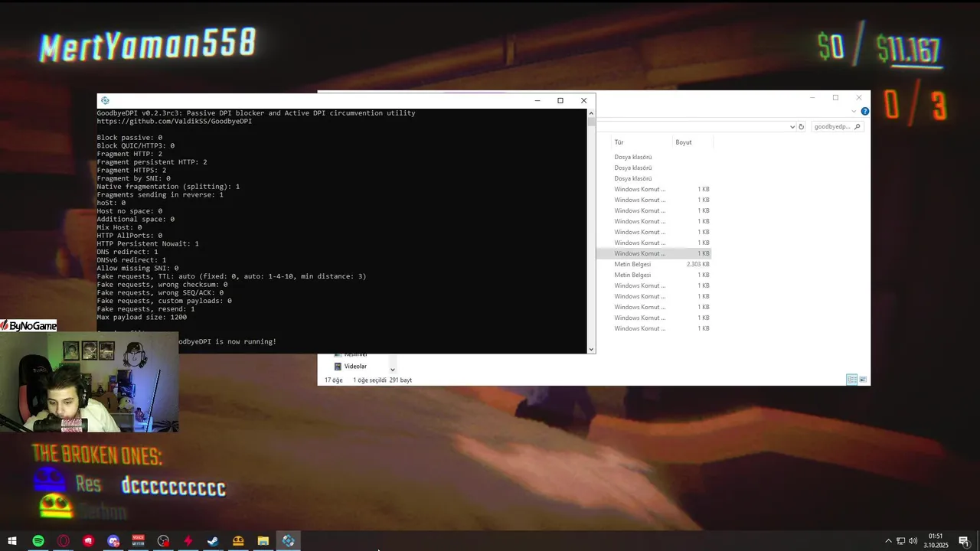
Task: Close the File Explorer window
Action: tap(859, 97)
